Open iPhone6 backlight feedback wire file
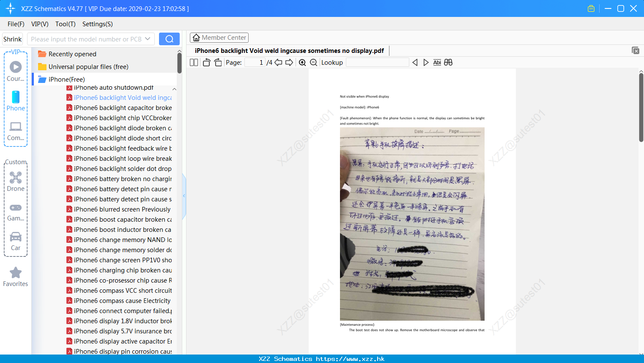 119,148
